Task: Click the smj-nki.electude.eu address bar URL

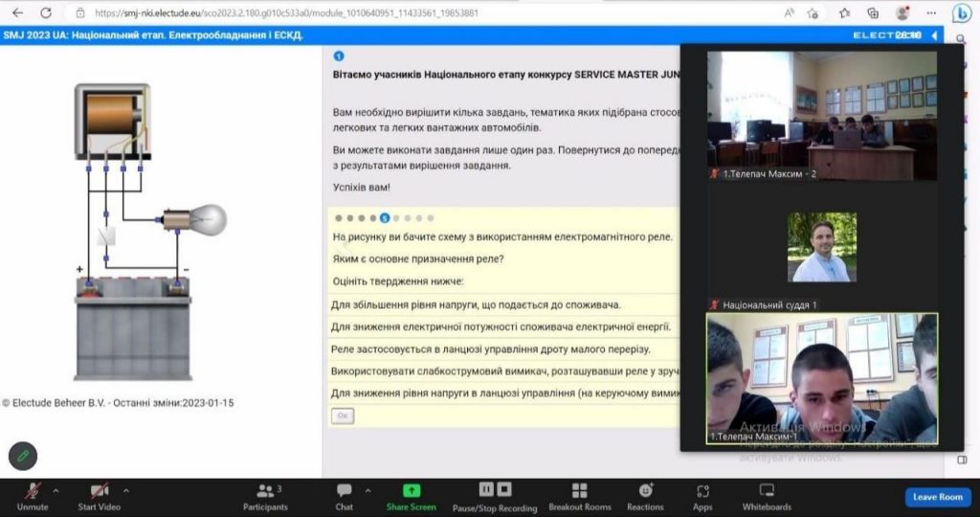Action: click(x=286, y=12)
